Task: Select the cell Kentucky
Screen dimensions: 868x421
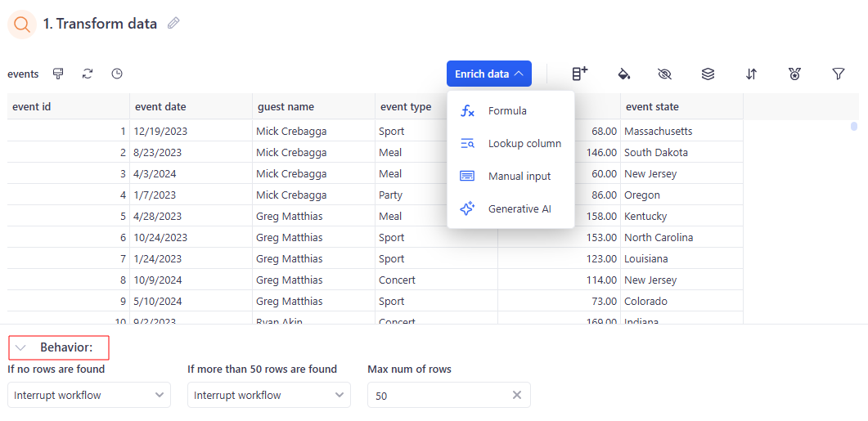Action: tap(682, 216)
